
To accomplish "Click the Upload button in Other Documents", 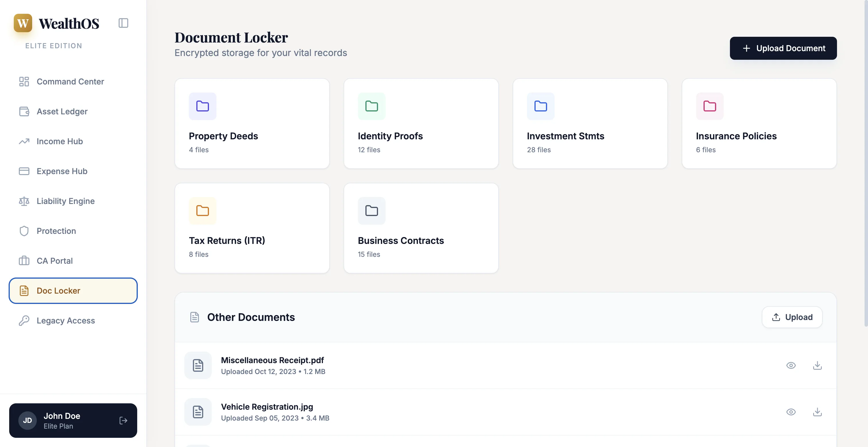I will tap(792, 317).
